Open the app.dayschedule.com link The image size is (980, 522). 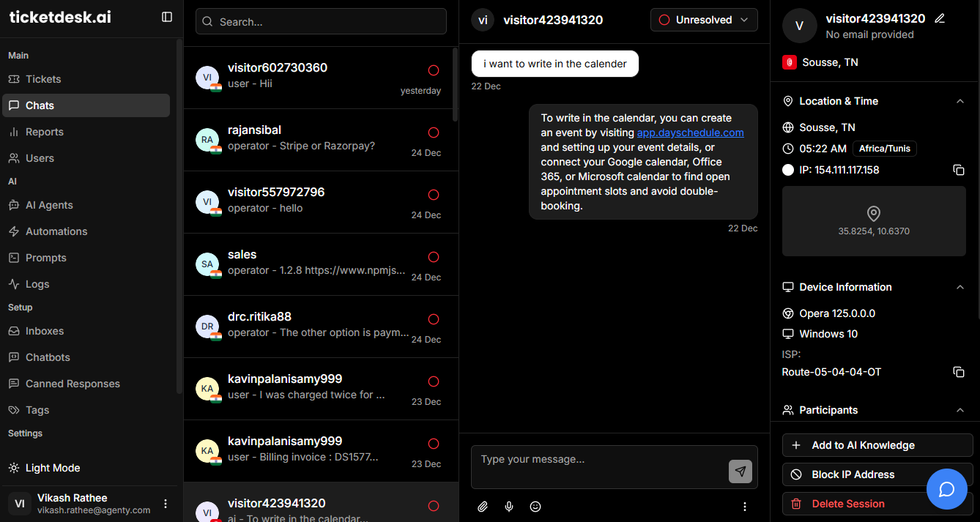tap(690, 133)
